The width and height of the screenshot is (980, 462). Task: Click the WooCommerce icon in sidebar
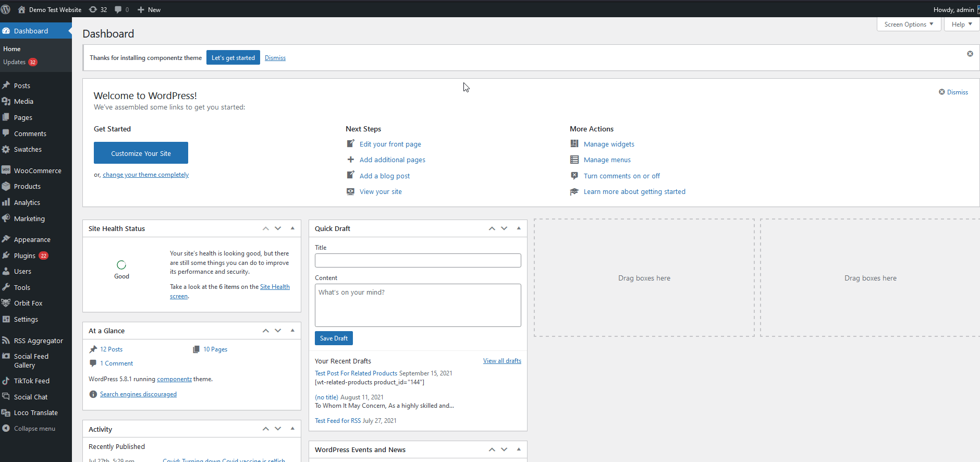[6, 170]
